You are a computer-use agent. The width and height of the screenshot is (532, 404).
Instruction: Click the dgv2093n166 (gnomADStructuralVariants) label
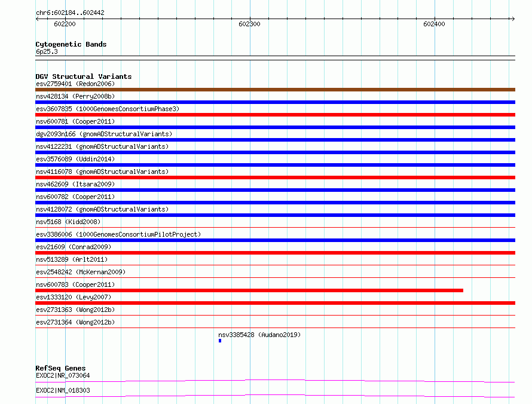[104, 134]
